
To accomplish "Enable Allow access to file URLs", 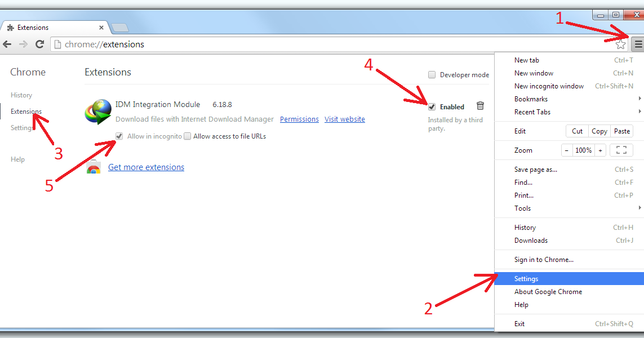I will point(187,136).
